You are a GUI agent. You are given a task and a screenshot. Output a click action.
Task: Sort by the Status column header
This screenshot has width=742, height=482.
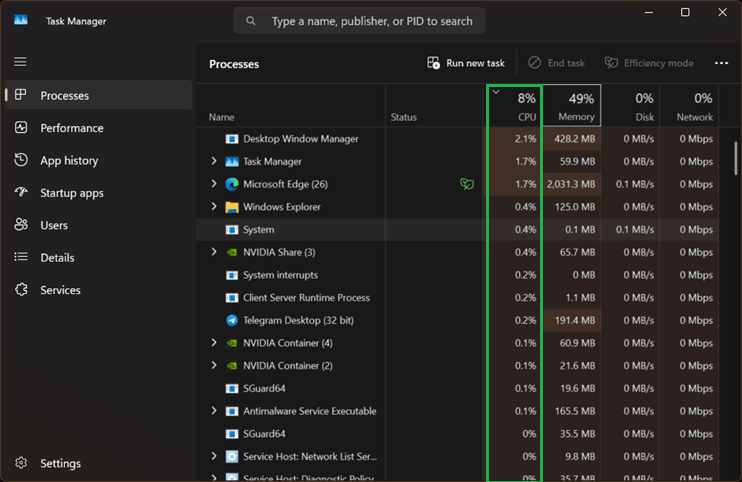435,105
